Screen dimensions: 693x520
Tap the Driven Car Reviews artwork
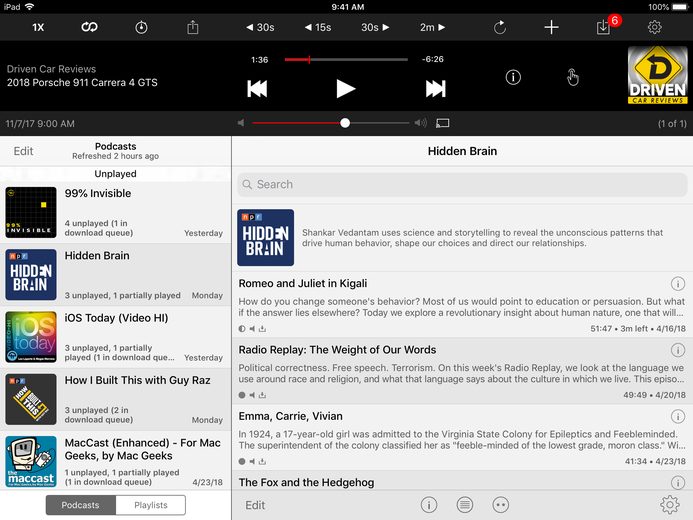tap(657, 75)
